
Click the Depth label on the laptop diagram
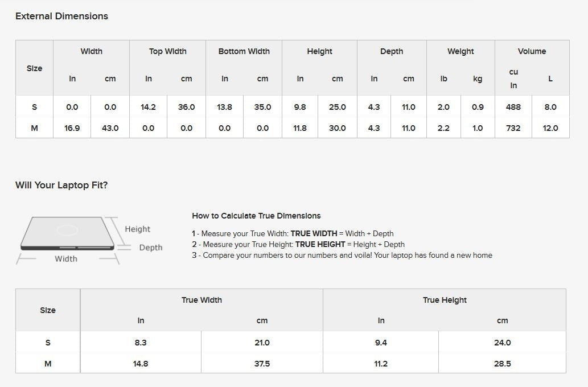(x=151, y=248)
